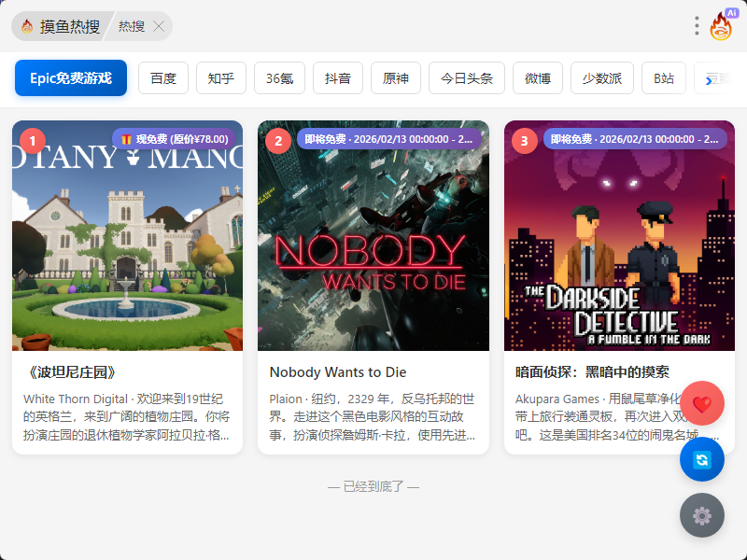Screen dimensions: 747x560
Task: Open the three-dot more options menu
Action: click(697, 26)
